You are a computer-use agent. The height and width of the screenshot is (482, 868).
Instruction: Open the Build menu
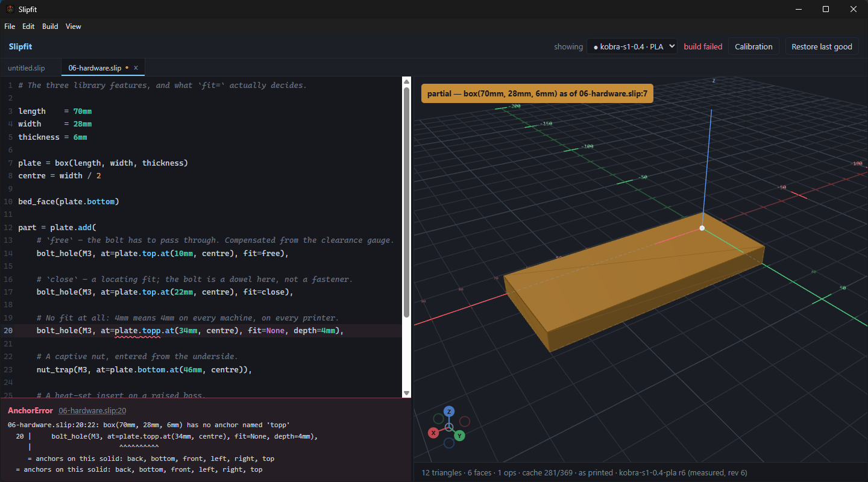50,27
